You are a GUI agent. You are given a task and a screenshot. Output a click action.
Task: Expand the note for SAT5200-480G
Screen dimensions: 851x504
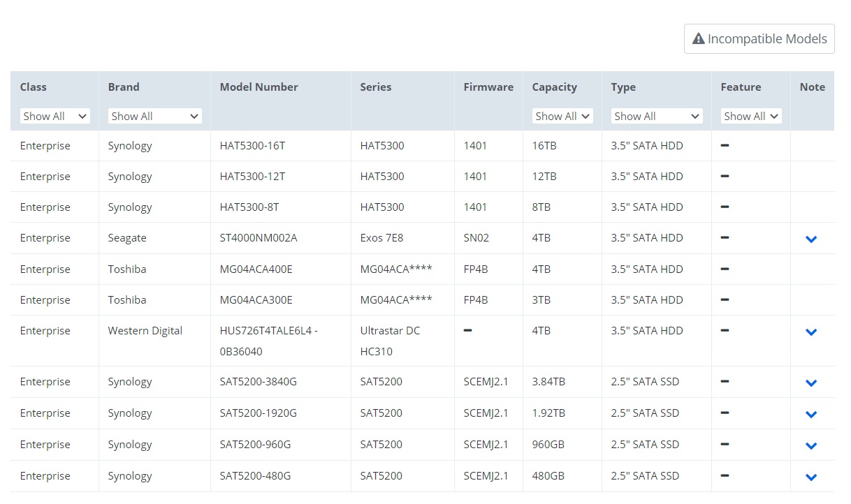coord(811,477)
